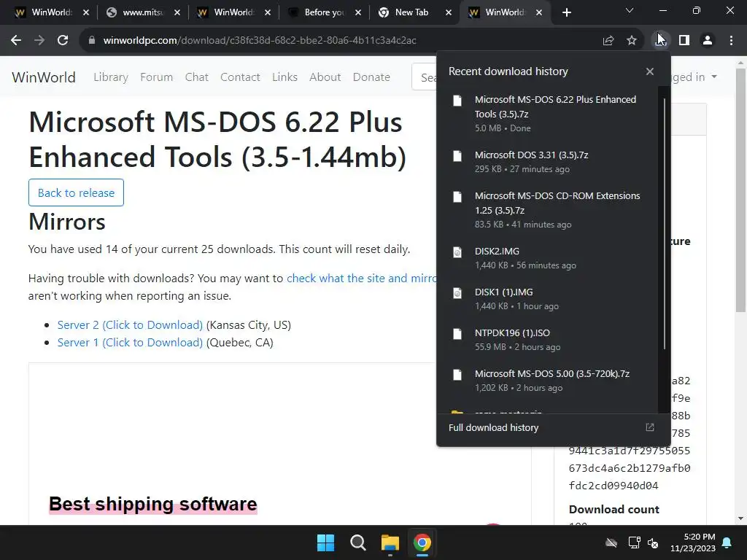
Task: Click the lock icon in address bar
Action: point(92,41)
